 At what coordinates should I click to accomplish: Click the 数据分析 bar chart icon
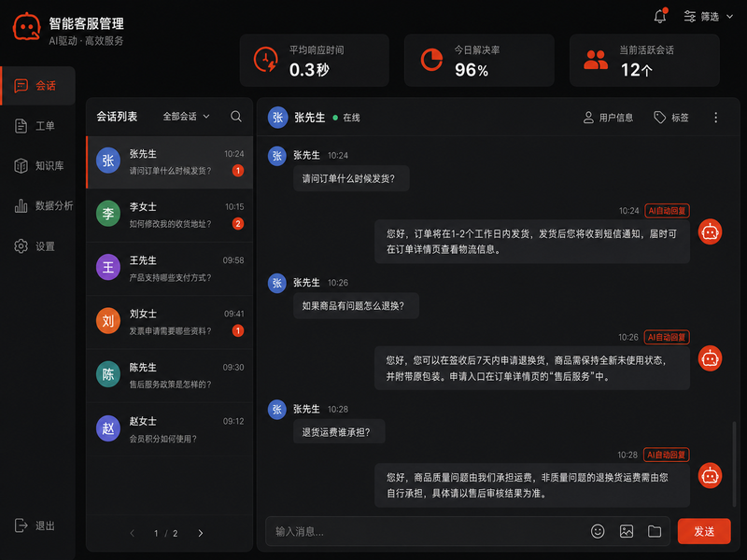(x=21, y=205)
